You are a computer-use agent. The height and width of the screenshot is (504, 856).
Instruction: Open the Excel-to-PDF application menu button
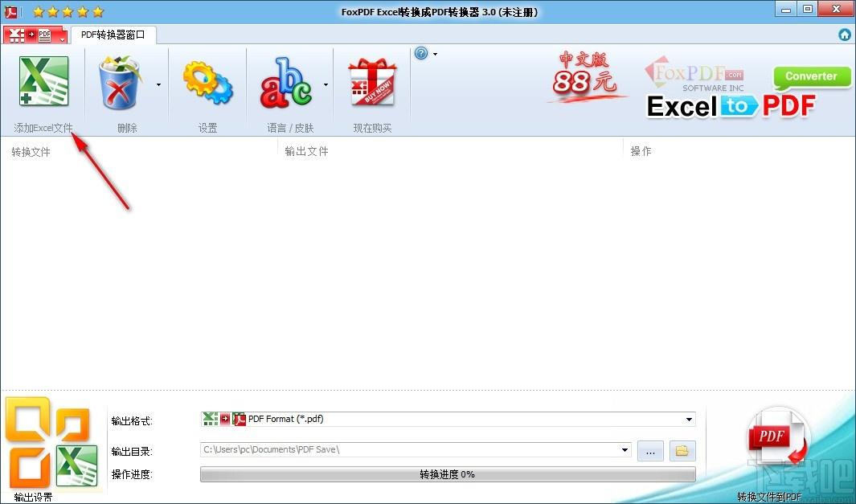35,36
